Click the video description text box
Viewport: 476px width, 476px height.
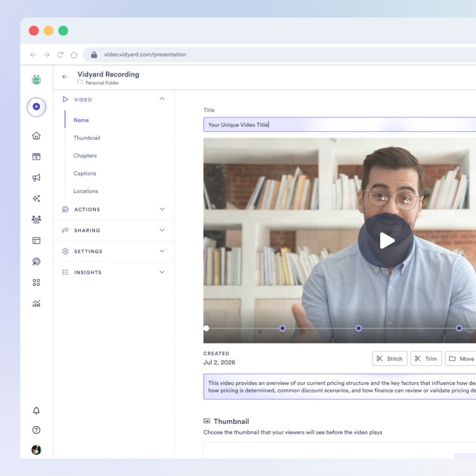tap(340, 386)
